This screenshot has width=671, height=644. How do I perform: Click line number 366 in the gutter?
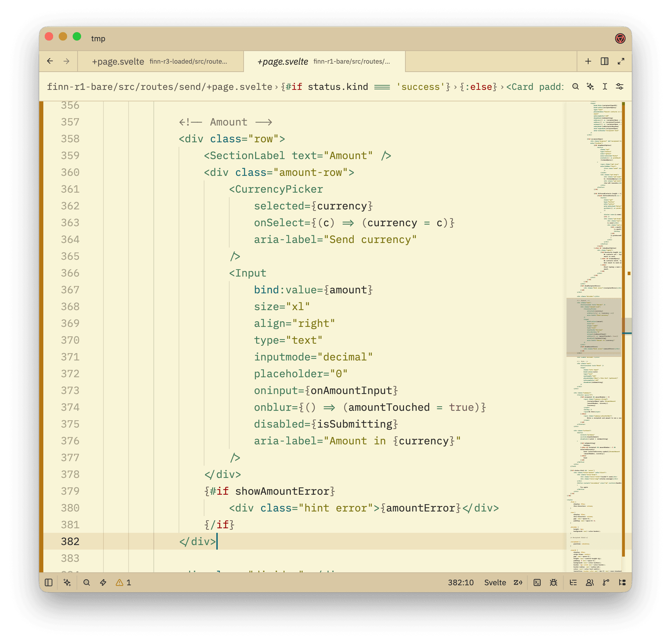click(x=70, y=273)
